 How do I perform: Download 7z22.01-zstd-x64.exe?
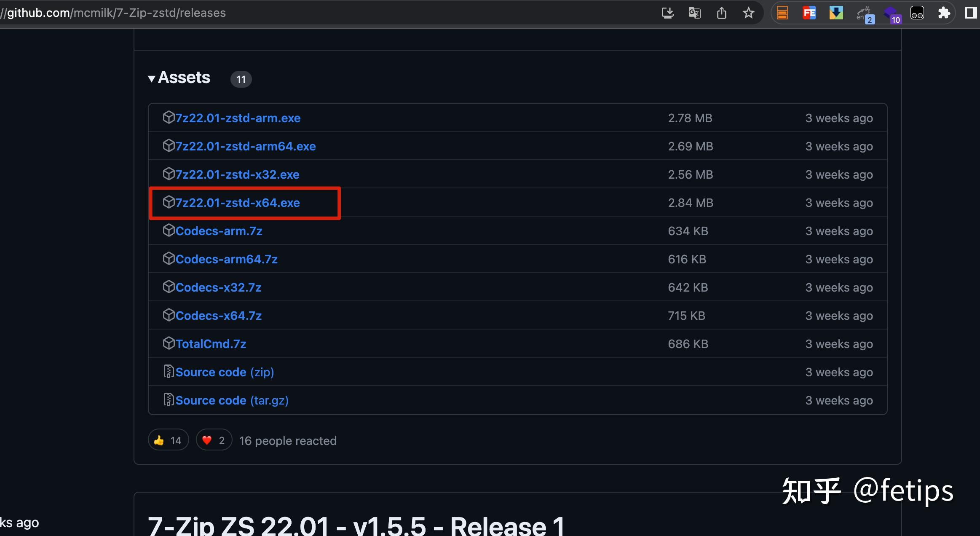237,203
